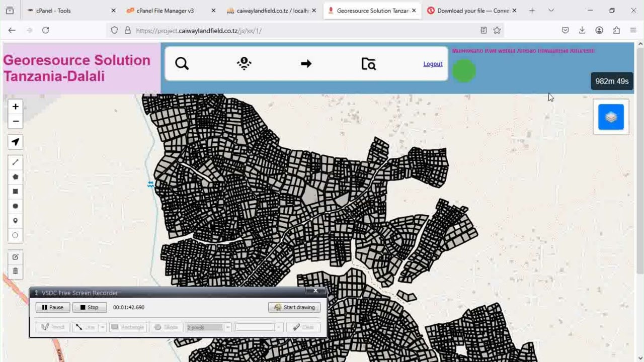This screenshot has width=644, height=362.
Task: Click the Clear button in VSDC recorder
Action: 303,327
